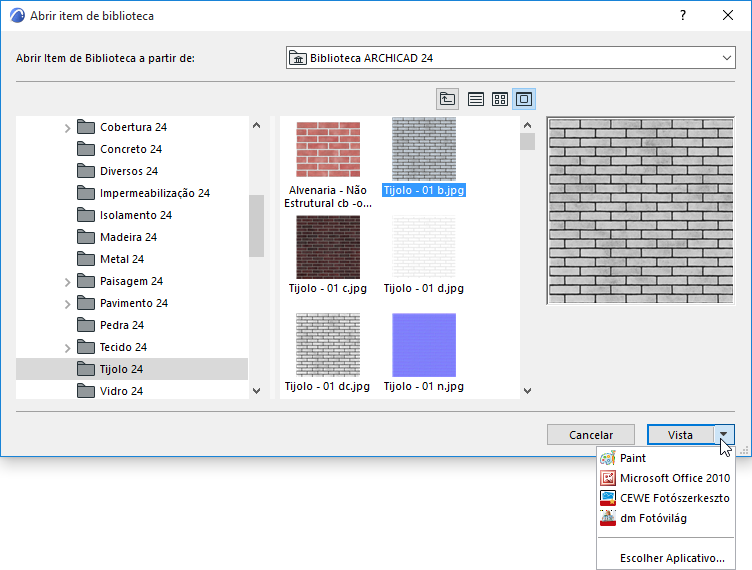Toggle the Vista button dropdown arrow
Screen dimensions: 752x570
(723, 435)
